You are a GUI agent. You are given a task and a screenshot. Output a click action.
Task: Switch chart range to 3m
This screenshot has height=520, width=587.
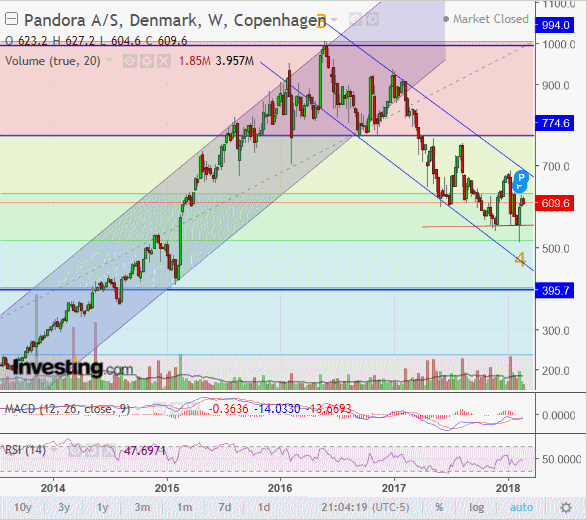tap(142, 507)
